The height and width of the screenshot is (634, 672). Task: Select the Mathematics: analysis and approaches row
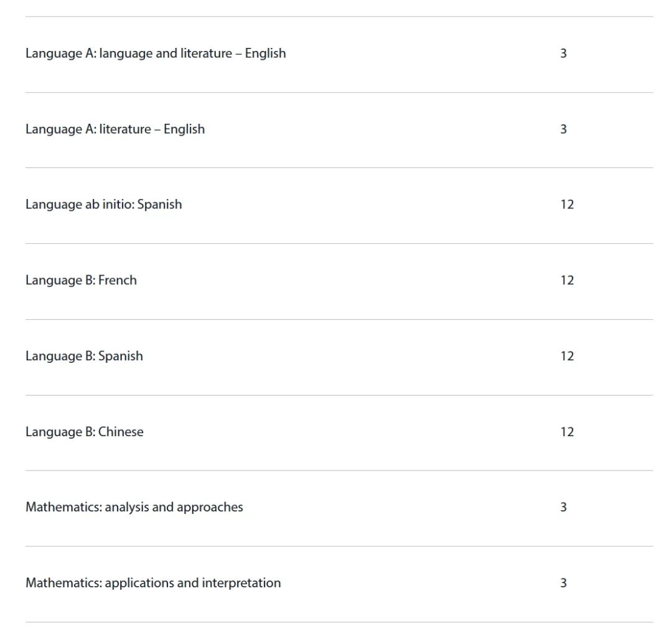(x=339, y=508)
